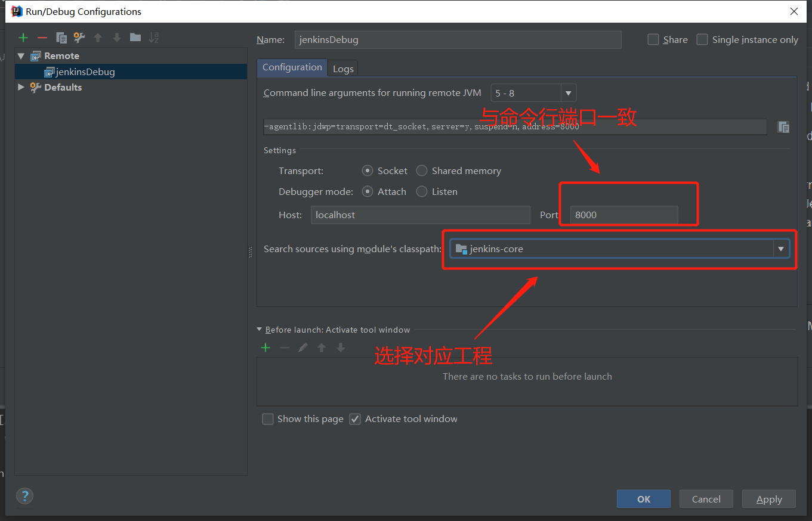Enable the Share checkbox
This screenshot has height=521, width=812.
pos(653,39)
